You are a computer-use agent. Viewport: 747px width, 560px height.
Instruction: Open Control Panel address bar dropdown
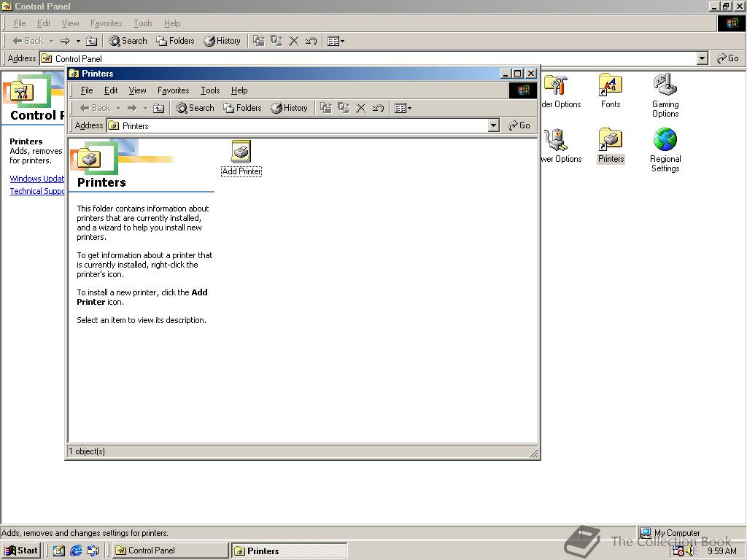[x=703, y=58]
